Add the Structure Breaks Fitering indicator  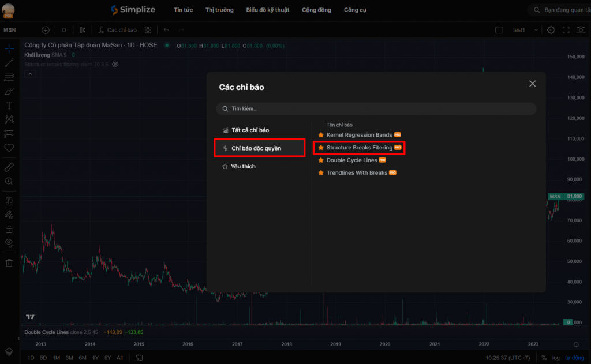point(359,148)
